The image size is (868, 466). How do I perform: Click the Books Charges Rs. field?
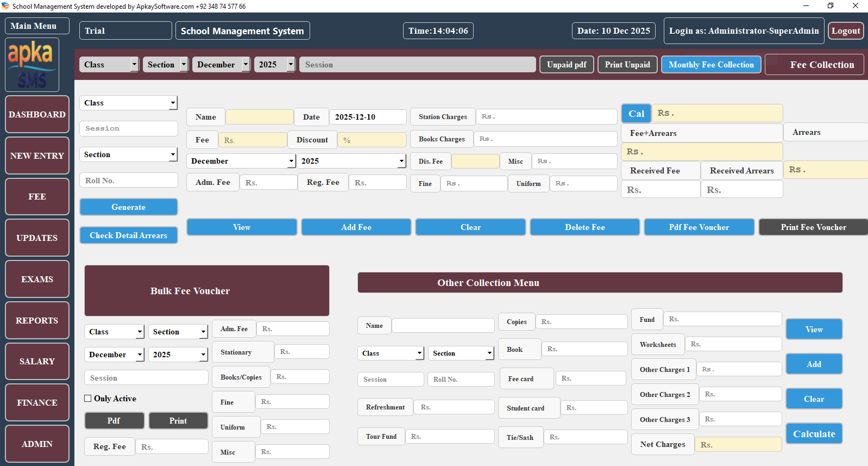pyautogui.click(x=545, y=139)
